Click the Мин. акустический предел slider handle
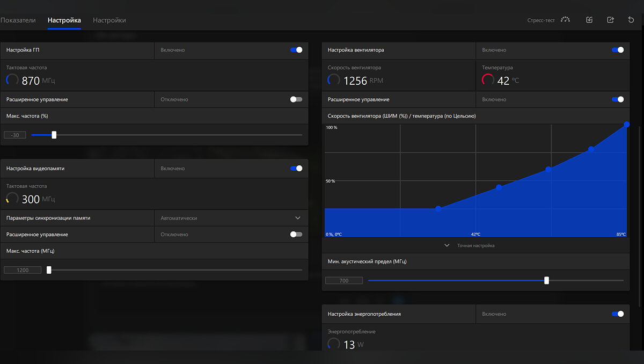 coord(546,280)
